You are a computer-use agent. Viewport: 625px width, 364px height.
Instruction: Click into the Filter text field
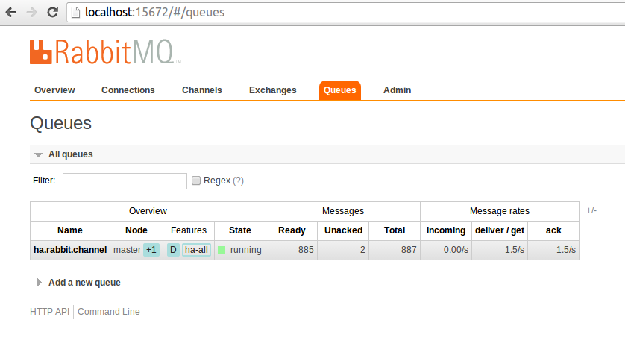[x=125, y=181]
